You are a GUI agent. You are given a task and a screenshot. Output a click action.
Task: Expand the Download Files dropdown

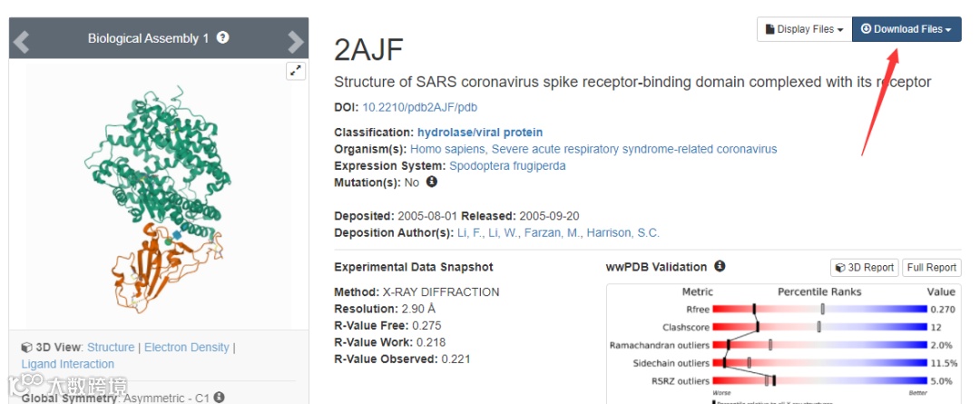(906, 30)
